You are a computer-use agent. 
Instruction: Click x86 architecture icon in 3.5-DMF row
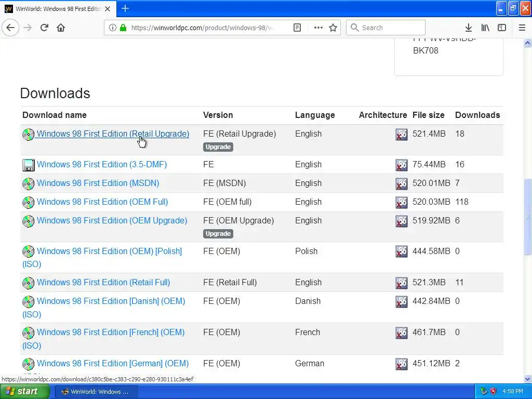(x=402, y=165)
